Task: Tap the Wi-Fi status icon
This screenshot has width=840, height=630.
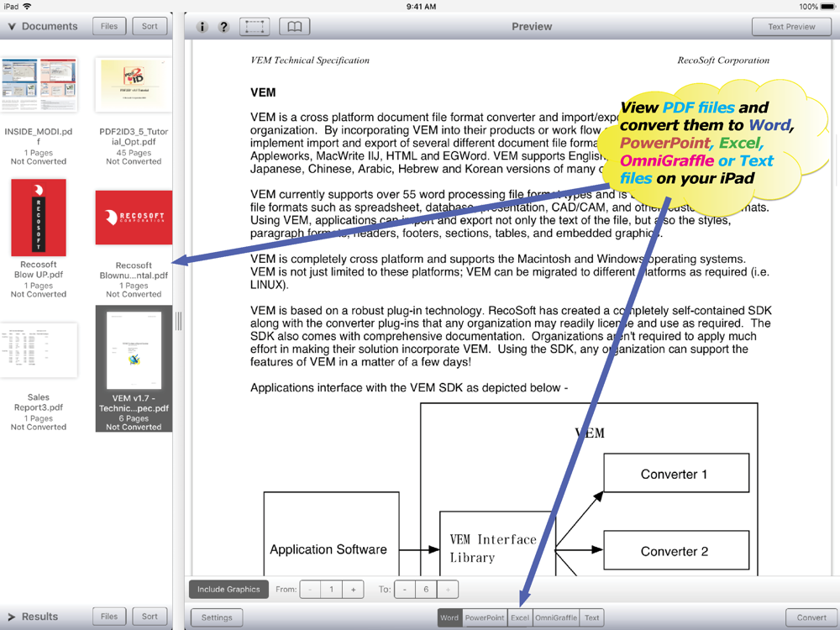Action: (27, 7)
